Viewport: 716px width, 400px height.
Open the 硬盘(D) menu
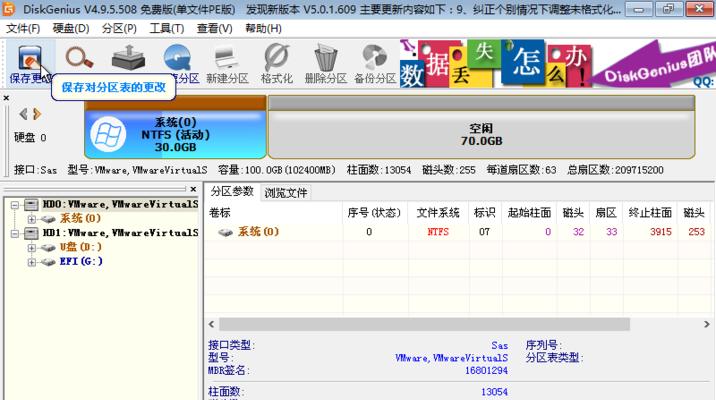tap(71, 28)
